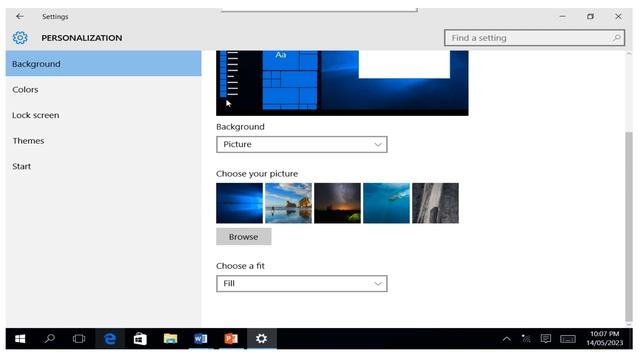640x360 pixels.
Task: Open the Themes section
Action: pyautogui.click(x=103, y=141)
